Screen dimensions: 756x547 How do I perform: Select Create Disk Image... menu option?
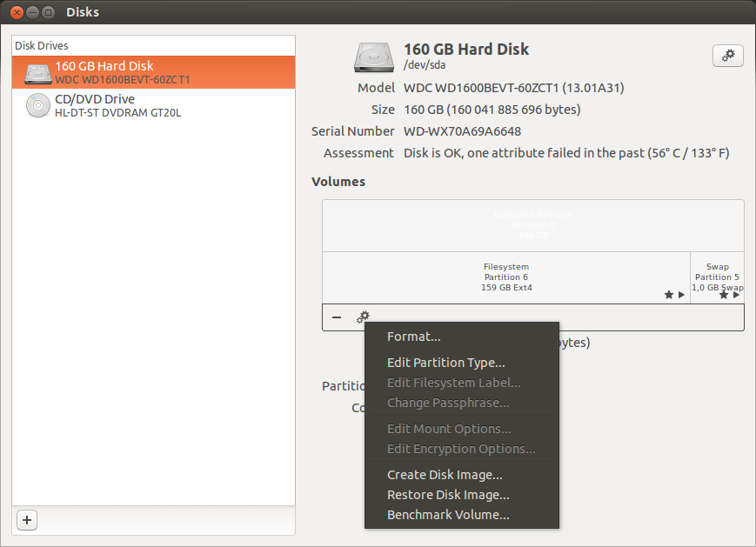(445, 475)
